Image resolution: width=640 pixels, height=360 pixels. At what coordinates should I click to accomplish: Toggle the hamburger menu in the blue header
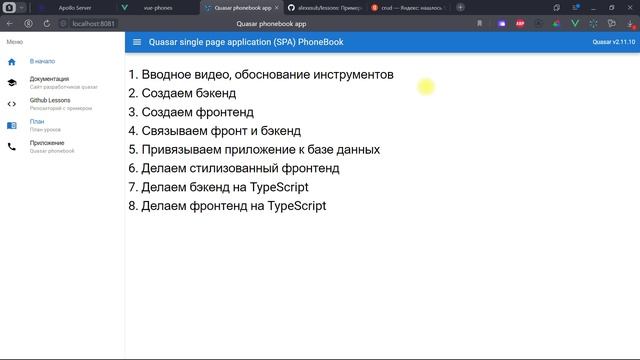tap(137, 42)
